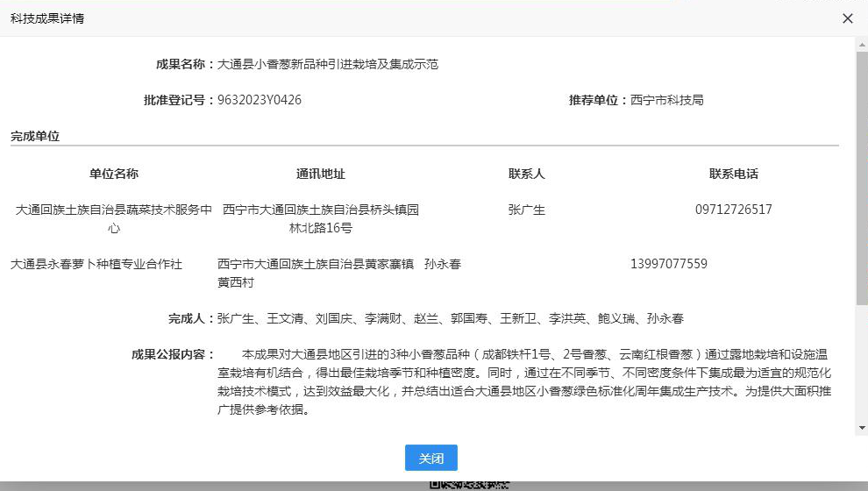Click phone number 09712726517
868x491 pixels.
(x=734, y=210)
